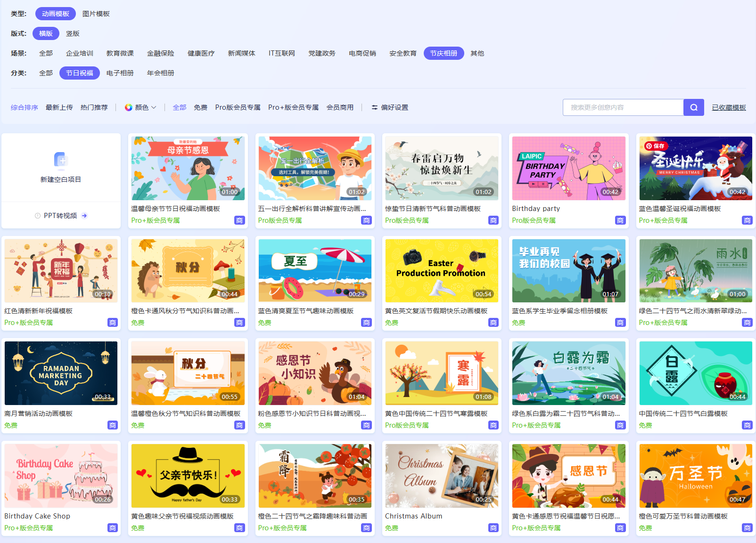
Task: Click the PPT转视频 link
Action: [60, 216]
